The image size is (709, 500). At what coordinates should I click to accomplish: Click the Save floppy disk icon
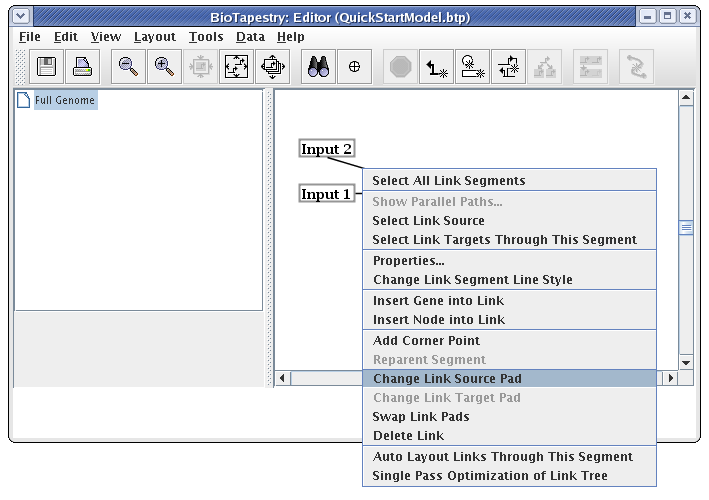46,67
